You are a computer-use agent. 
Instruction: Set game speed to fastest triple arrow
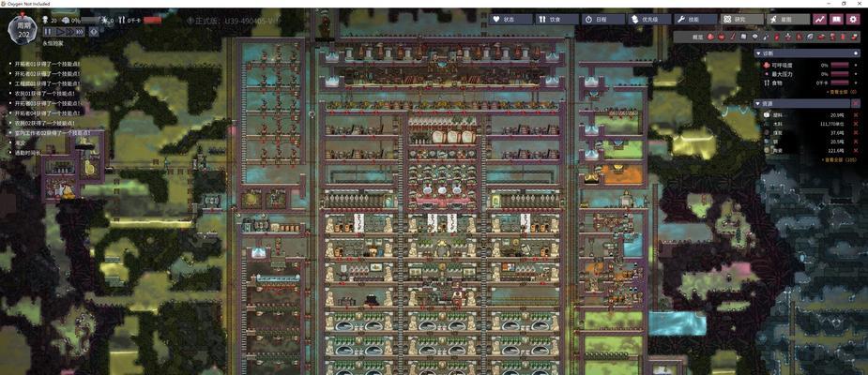pos(80,32)
